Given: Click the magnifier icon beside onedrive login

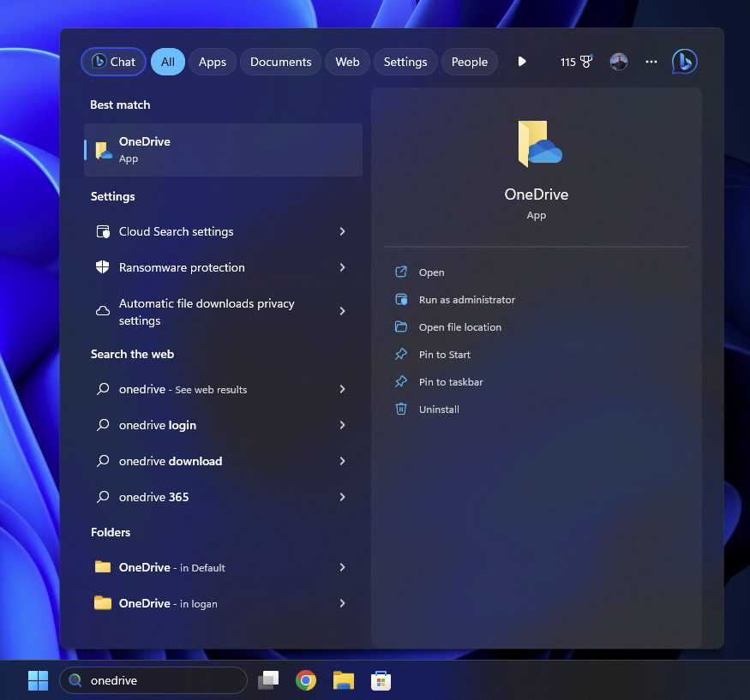Looking at the screenshot, I should [103, 425].
